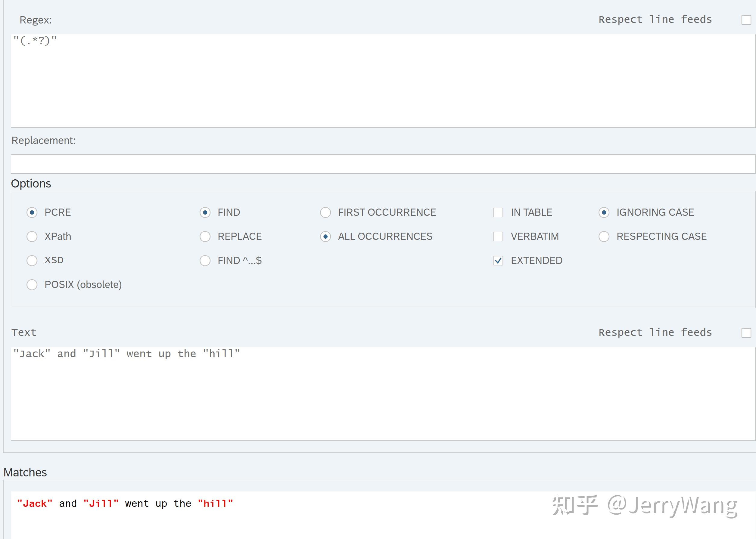This screenshot has width=756, height=539.
Task: Switch operation to REPLACE
Action: pos(205,237)
